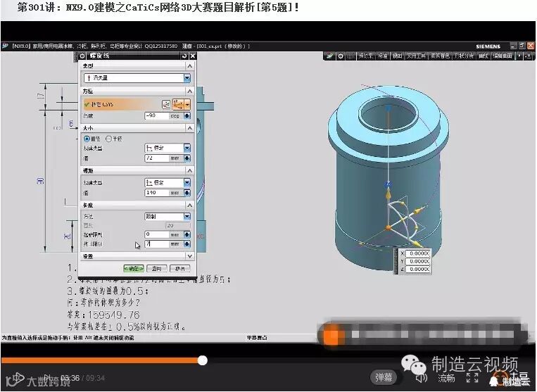This screenshot has width=537, height=392.
Task: Click the green 确定 (OK) button
Action: click(x=134, y=269)
